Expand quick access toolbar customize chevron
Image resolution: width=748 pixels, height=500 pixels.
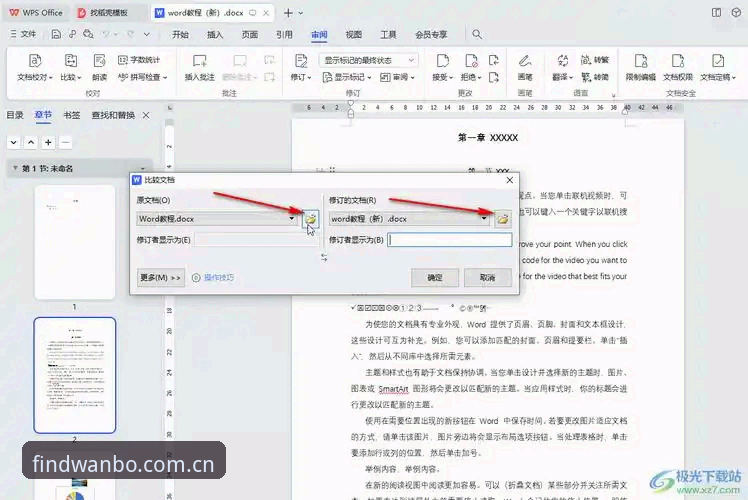147,34
